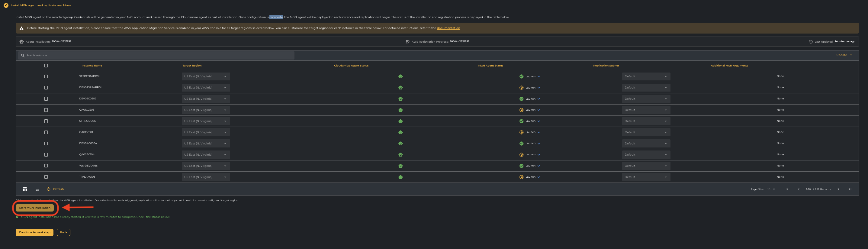The height and width of the screenshot is (249, 868).
Task: Select the TRN01A0103 row checkbox
Action: pos(46,177)
